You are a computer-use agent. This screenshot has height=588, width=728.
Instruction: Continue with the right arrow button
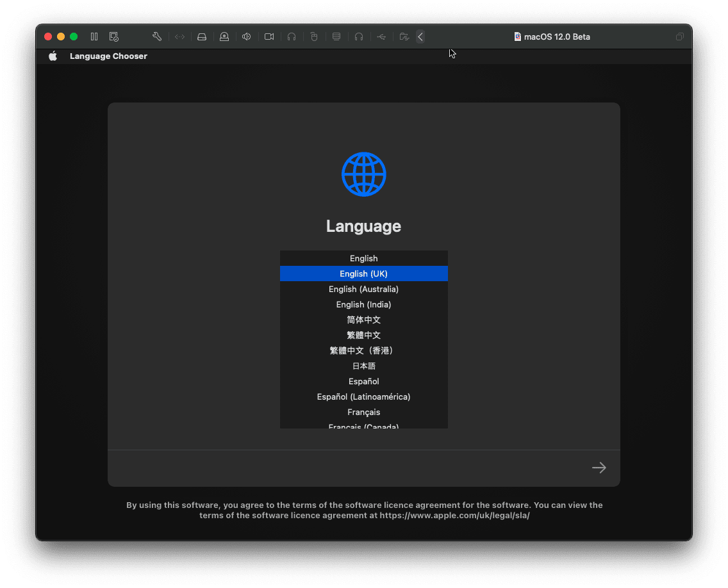pos(599,468)
